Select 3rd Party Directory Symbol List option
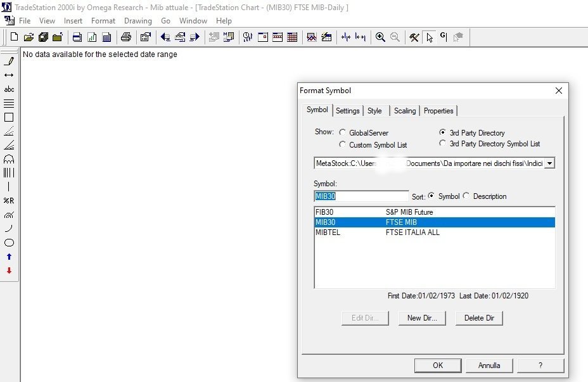 (443, 143)
